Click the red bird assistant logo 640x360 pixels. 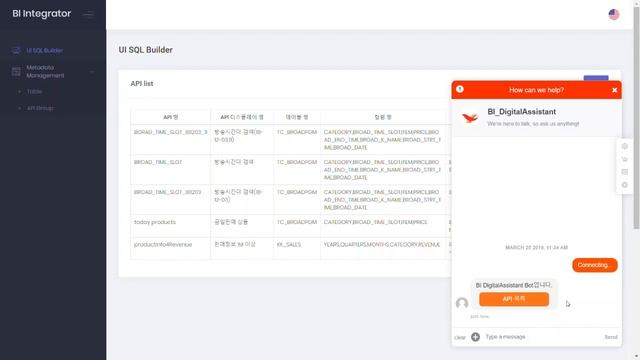[470, 118]
